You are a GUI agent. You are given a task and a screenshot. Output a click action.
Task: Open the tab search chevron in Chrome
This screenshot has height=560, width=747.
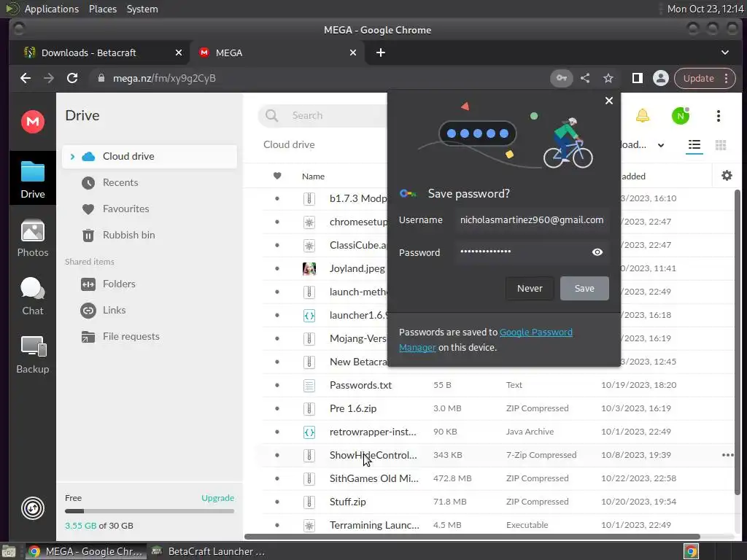(724, 52)
